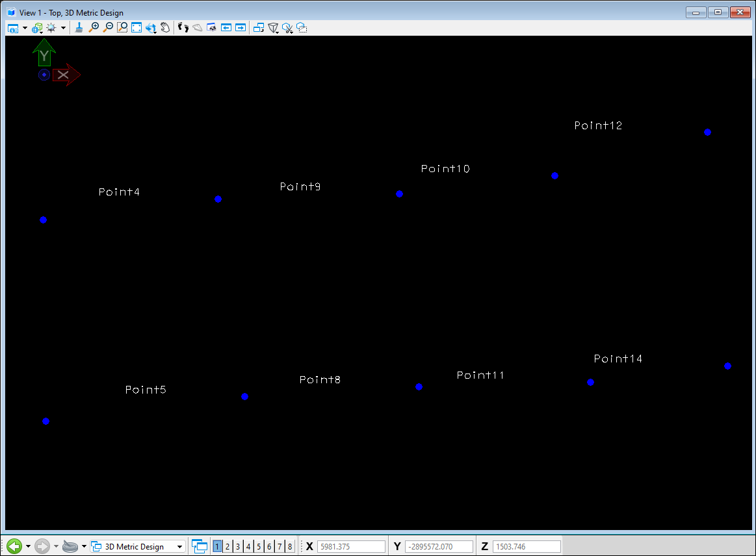Click the Walk footprints tool

183,28
